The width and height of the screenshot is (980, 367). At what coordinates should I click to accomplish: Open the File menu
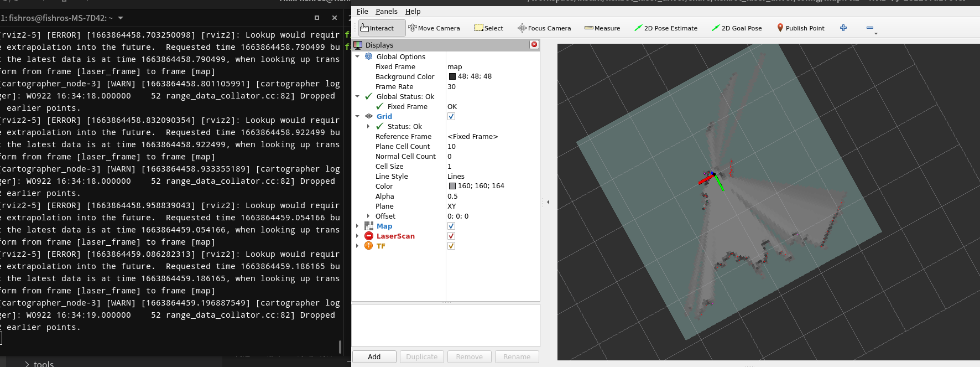[x=362, y=11]
